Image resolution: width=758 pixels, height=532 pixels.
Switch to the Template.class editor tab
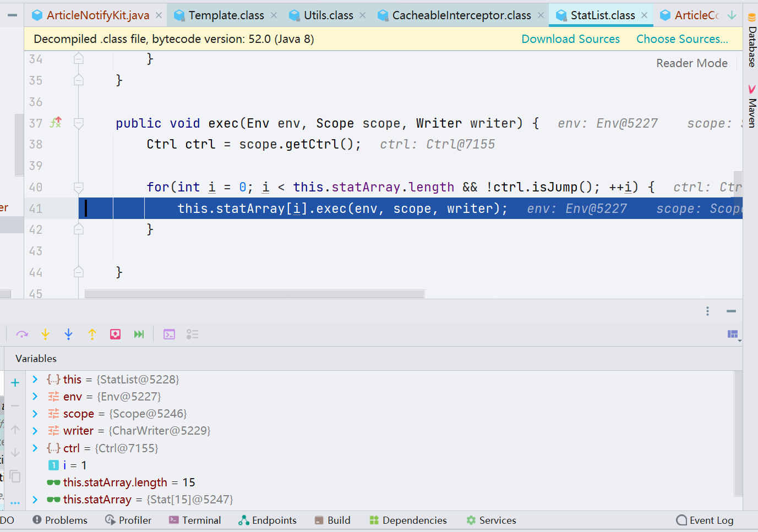coord(226,15)
